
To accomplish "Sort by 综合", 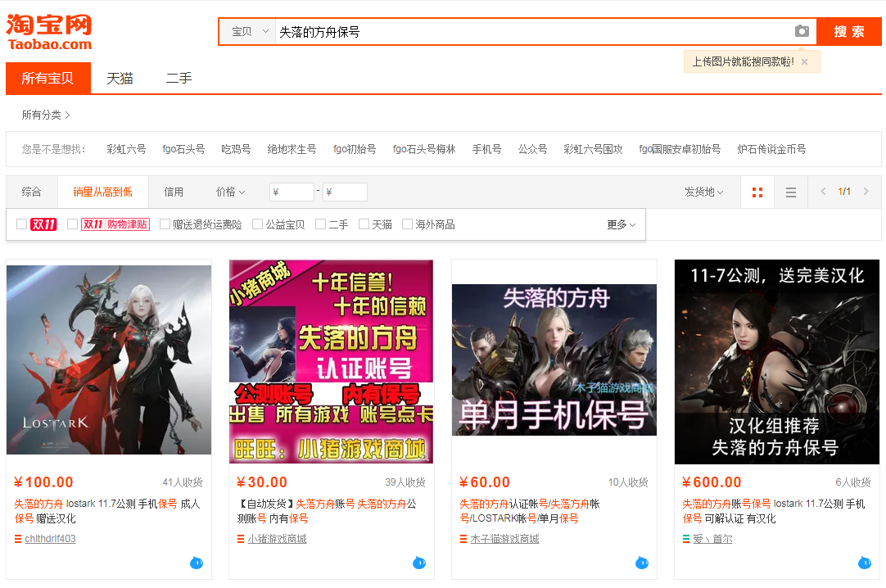I will (32, 192).
